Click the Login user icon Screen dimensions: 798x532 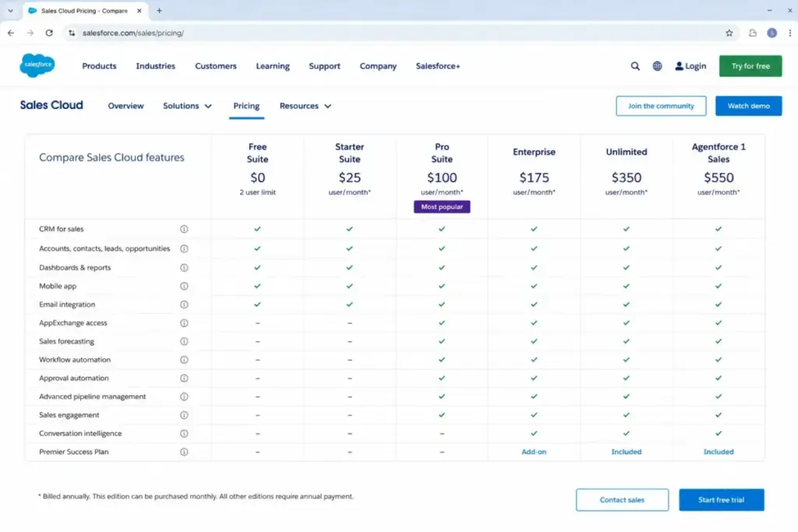coord(679,66)
